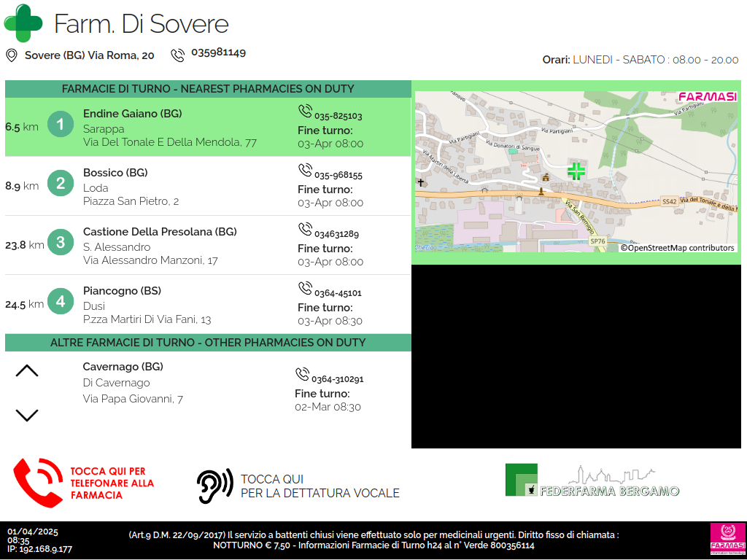Open the Federfarma Bergamo logo link

click(592, 481)
